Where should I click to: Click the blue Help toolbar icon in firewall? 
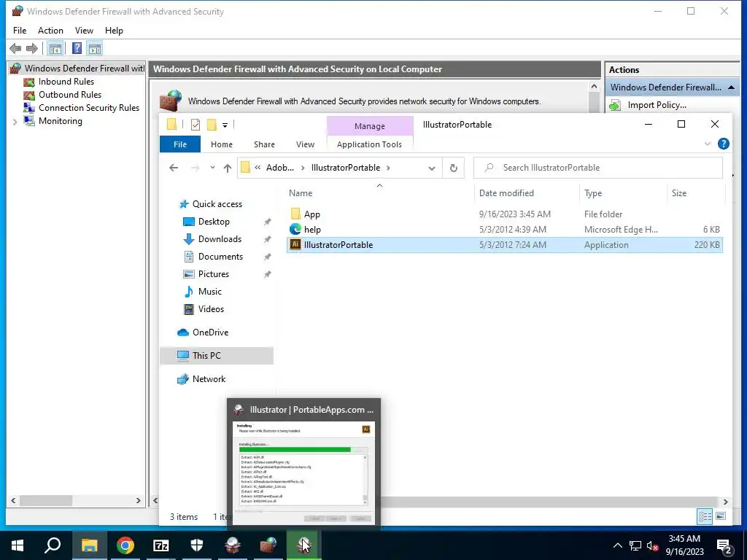77,49
